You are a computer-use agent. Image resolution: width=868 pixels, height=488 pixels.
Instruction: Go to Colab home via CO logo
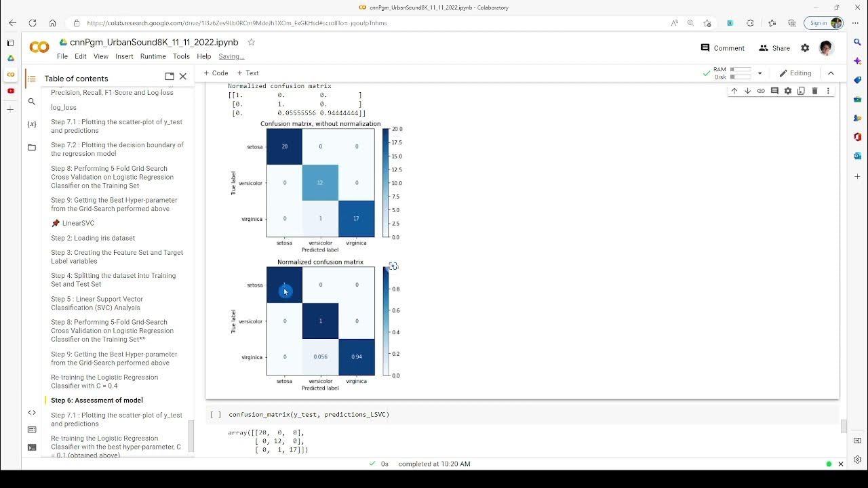point(39,47)
